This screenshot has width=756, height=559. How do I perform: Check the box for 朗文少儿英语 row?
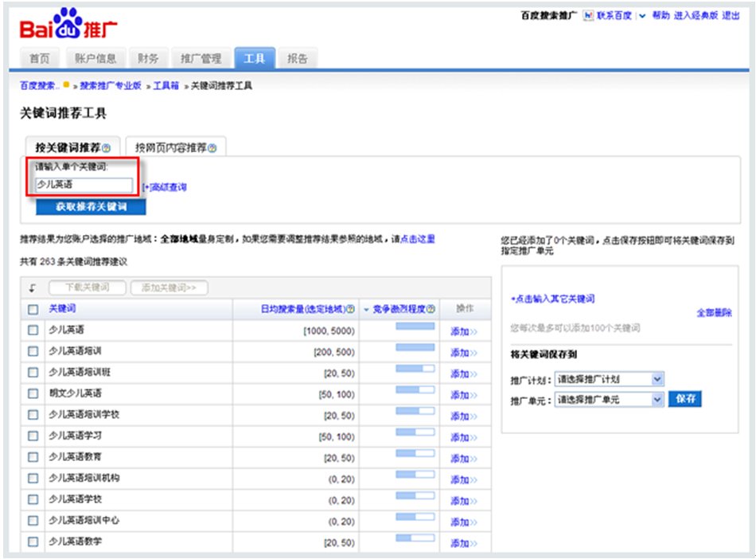33,393
